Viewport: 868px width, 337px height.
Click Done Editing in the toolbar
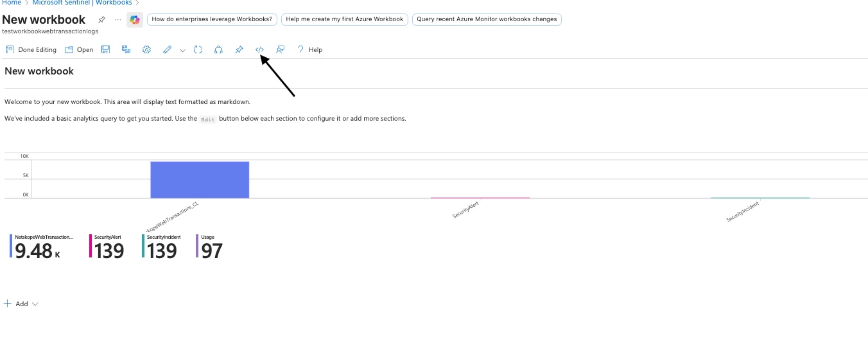[31, 49]
